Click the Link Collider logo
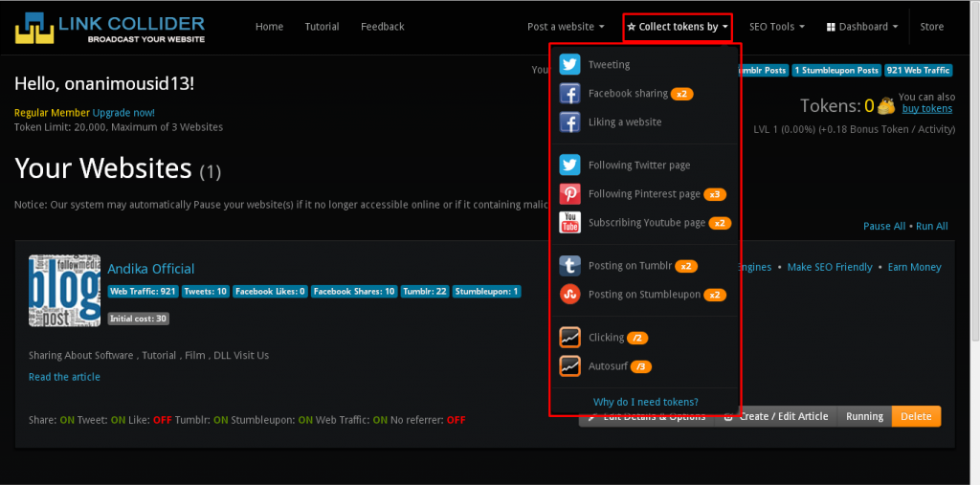 tap(110, 29)
